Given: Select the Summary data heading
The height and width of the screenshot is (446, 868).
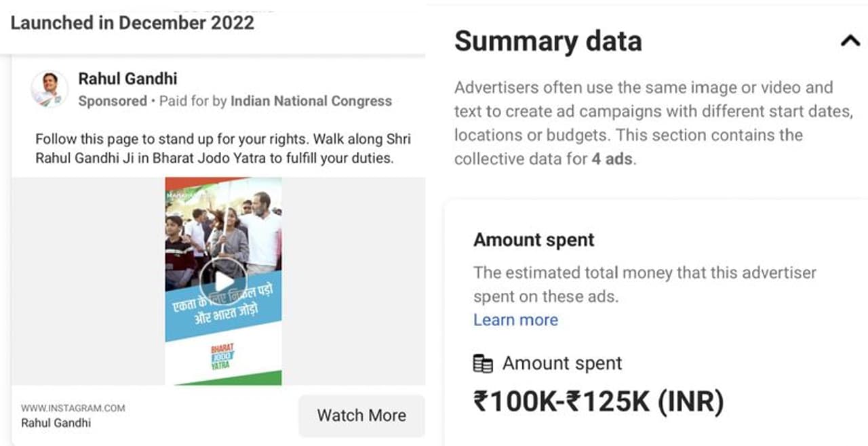Looking at the screenshot, I should pyautogui.click(x=548, y=41).
